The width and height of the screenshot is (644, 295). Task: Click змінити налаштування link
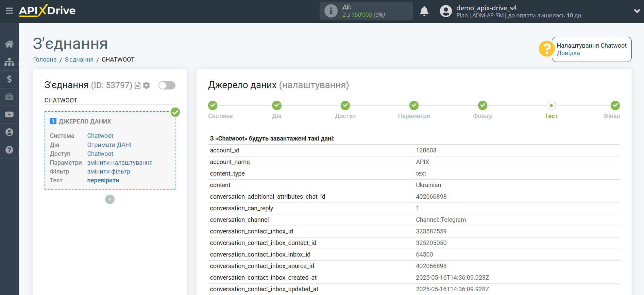(x=120, y=163)
